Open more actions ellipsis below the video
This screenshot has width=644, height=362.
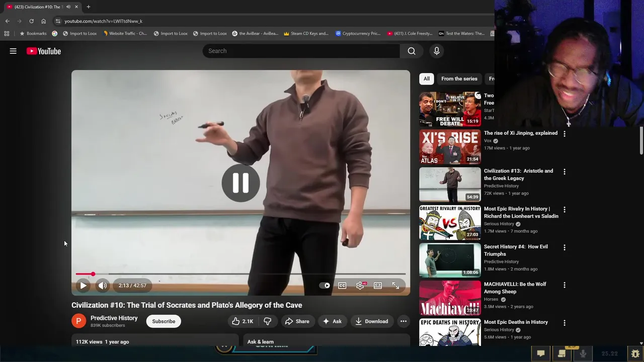coord(404,321)
